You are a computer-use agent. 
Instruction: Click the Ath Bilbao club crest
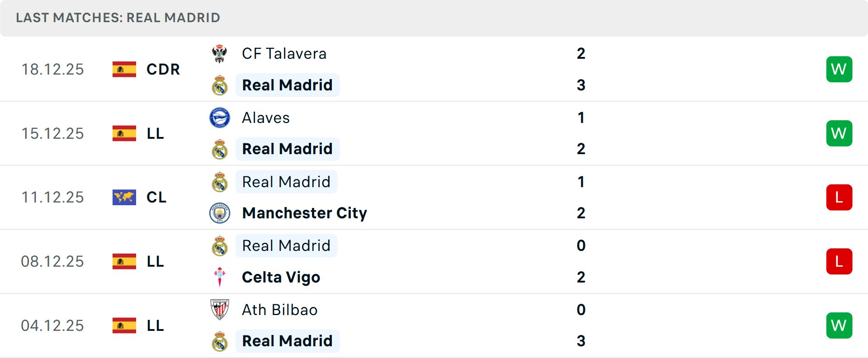pos(220,310)
